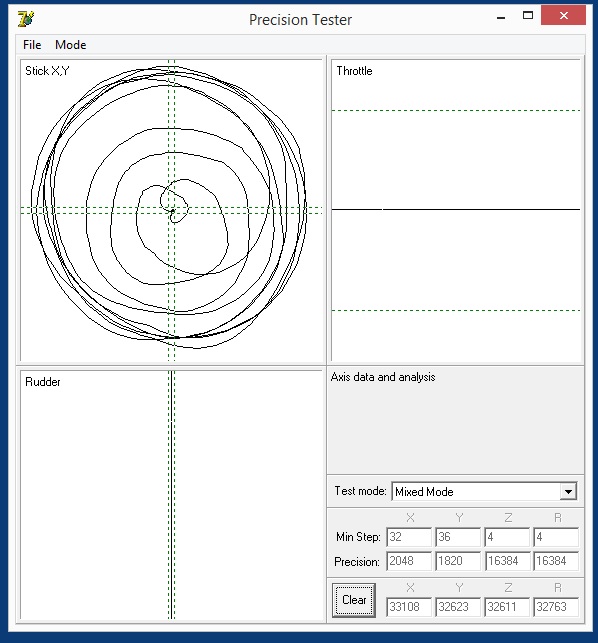Click the Clear button
Image resolution: width=598 pixels, height=643 pixels.
point(354,600)
